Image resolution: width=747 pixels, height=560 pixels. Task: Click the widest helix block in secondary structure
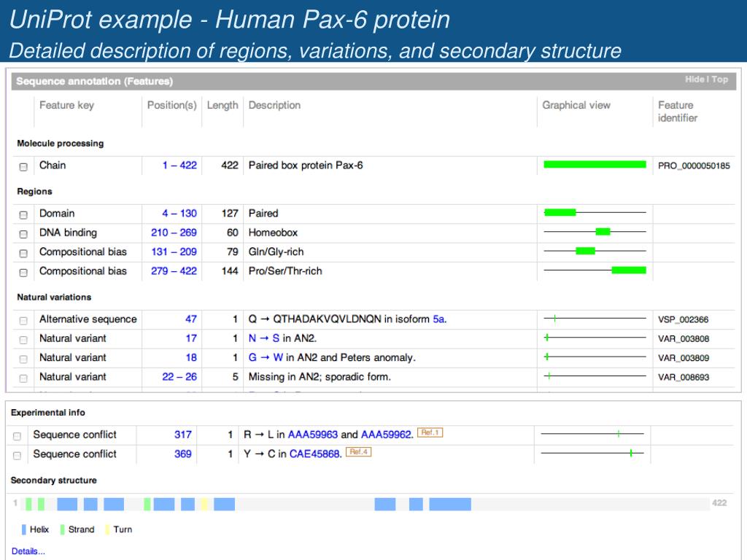tap(450, 505)
